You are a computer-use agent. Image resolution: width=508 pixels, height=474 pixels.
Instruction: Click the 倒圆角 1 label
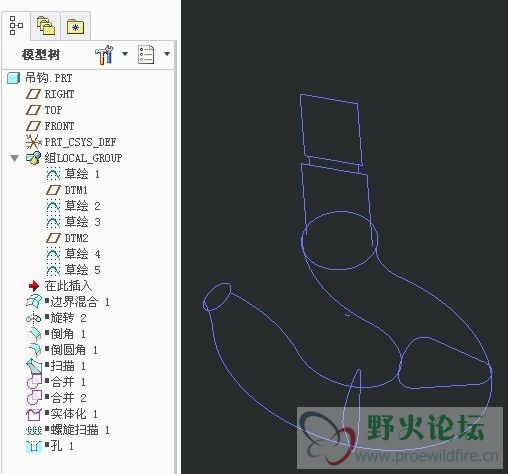pos(74,350)
